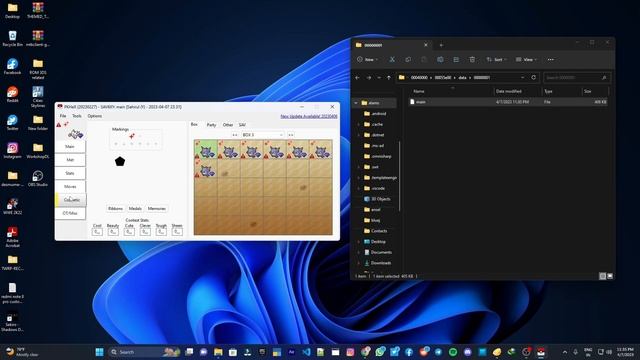Select the Pokémon in second row first slot
Image resolution: width=640 pixels, height=360 pixels.
click(x=206, y=169)
